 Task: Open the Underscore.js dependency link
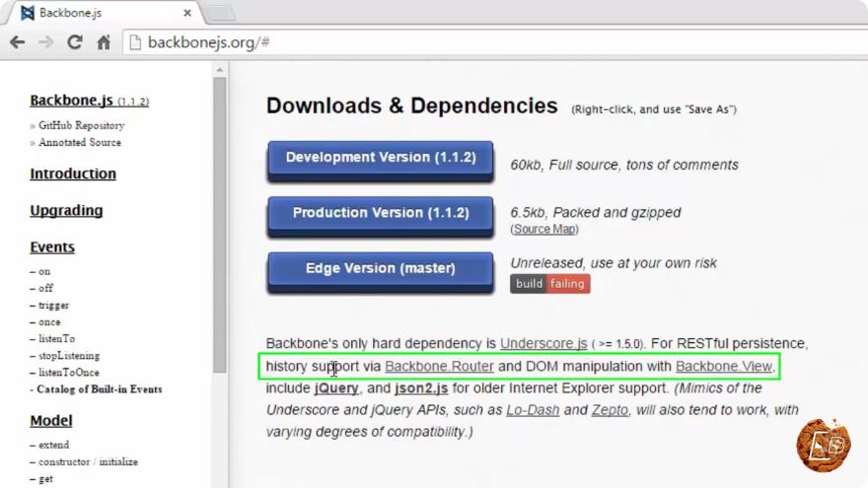click(543, 344)
